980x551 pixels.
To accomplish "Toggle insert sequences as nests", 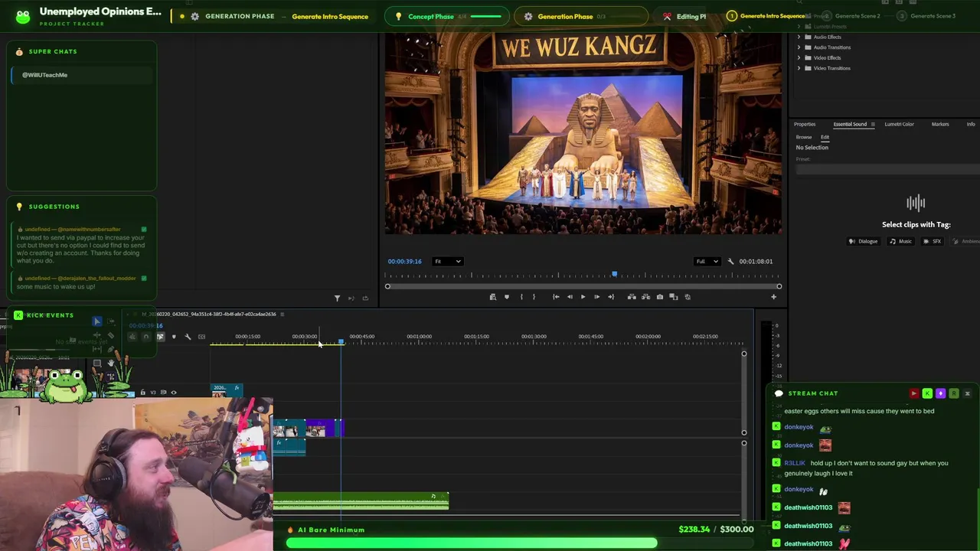I will pos(132,337).
